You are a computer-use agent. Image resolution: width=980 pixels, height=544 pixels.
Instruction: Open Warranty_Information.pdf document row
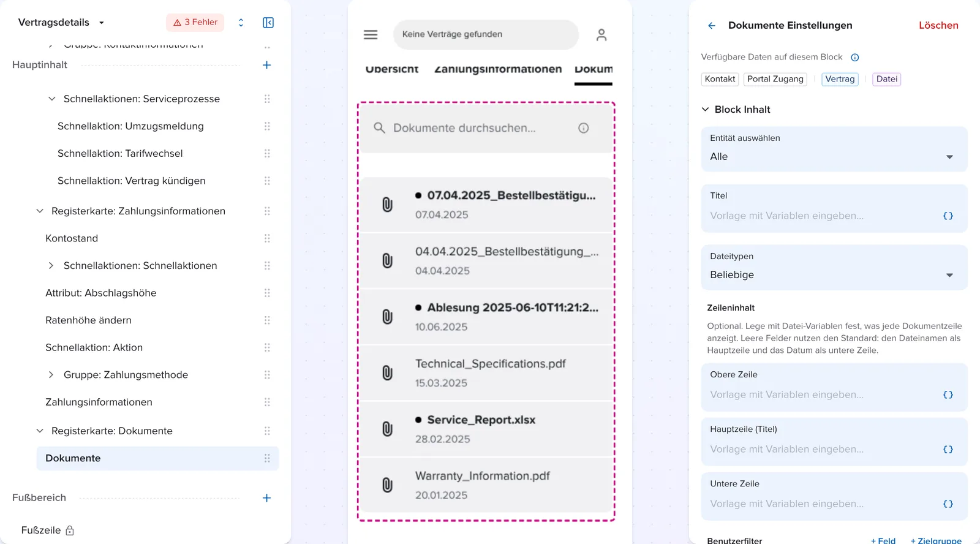click(x=486, y=485)
